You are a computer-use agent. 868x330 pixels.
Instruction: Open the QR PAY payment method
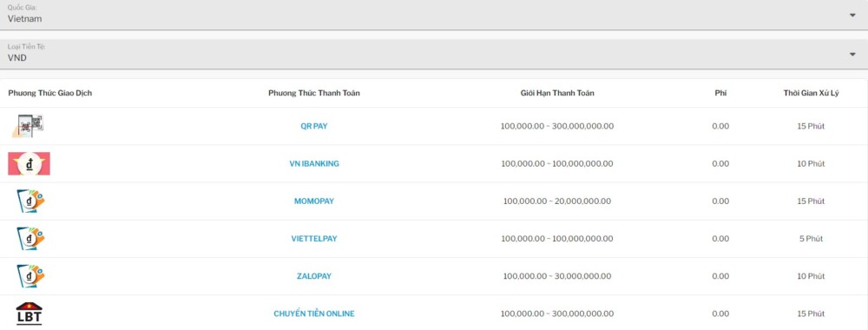tap(314, 126)
